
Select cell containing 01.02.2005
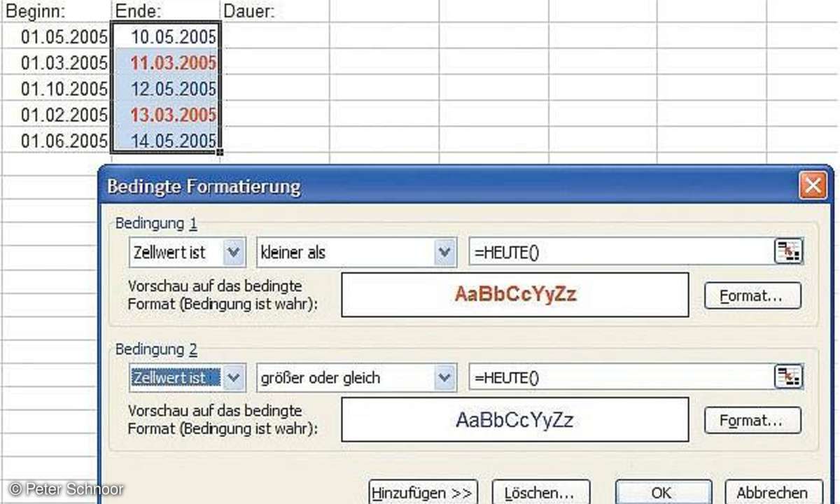point(56,114)
